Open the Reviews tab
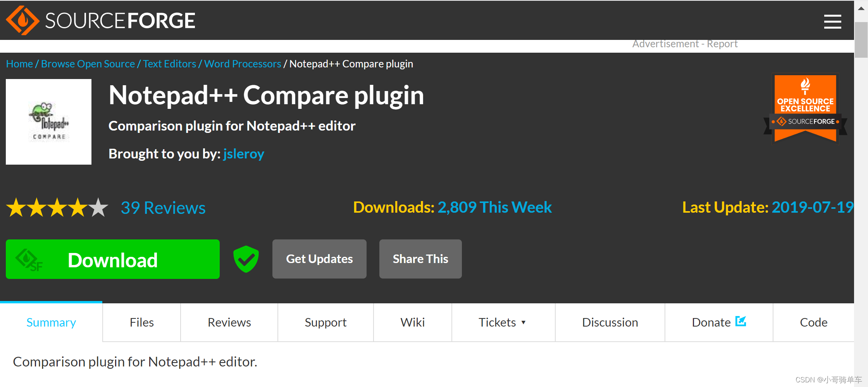Screen dimensions: 868x387 (x=229, y=322)
